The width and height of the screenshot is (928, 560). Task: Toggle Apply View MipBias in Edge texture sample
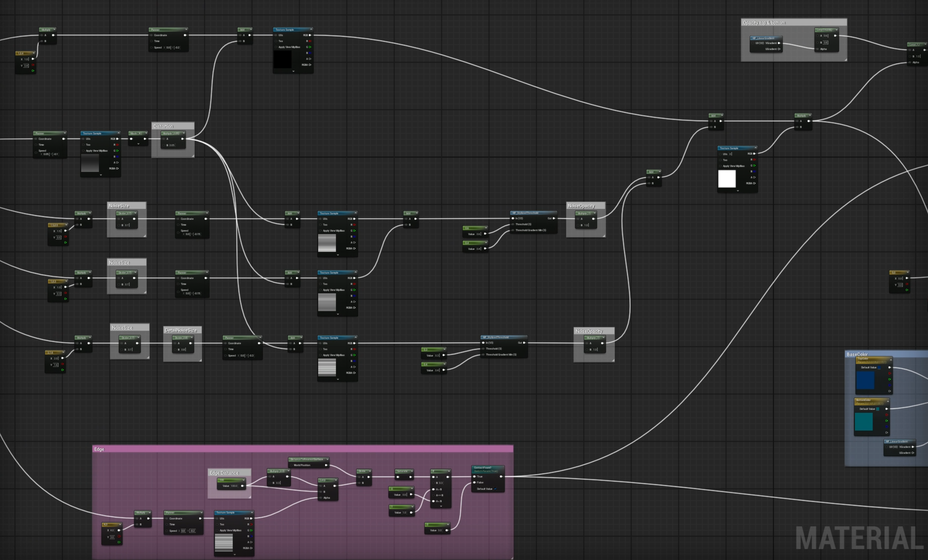(218, 530)
